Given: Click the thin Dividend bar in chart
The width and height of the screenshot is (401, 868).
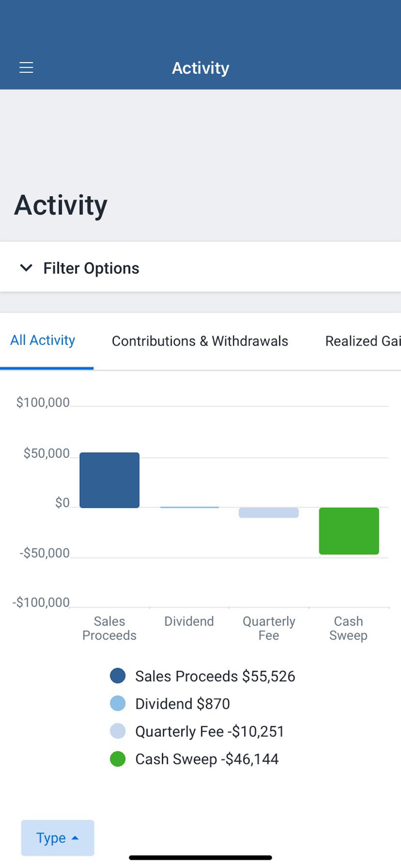Looking at the screenshot, I should click(189, 507).
